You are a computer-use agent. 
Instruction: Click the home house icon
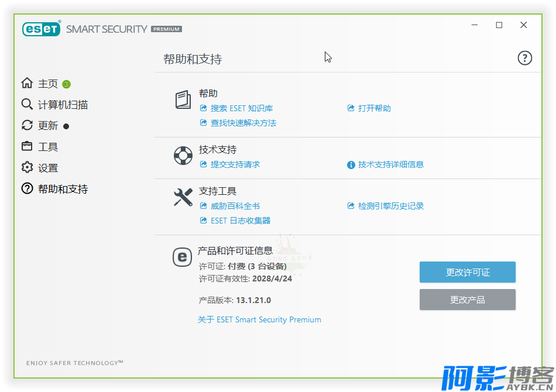coord(27,83)
